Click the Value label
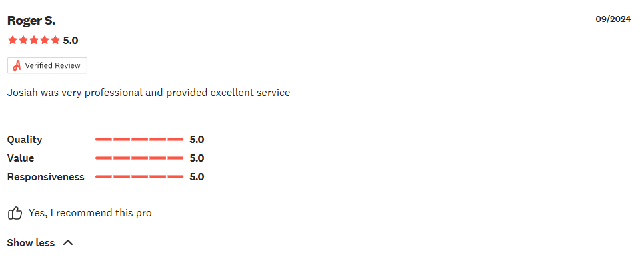The width and height of the screenshot is (644, 259). pos(21,158)
